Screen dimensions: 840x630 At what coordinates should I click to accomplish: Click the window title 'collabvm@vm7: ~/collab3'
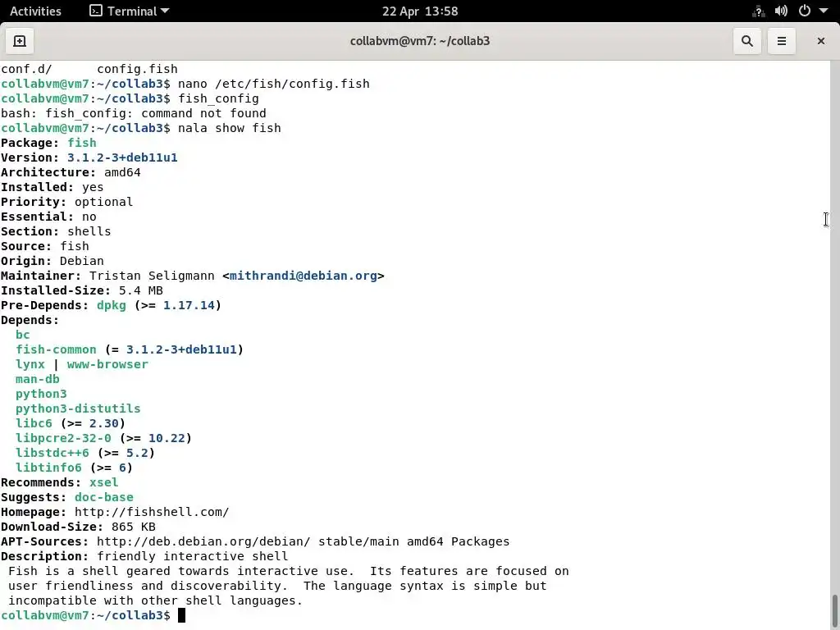420,41
